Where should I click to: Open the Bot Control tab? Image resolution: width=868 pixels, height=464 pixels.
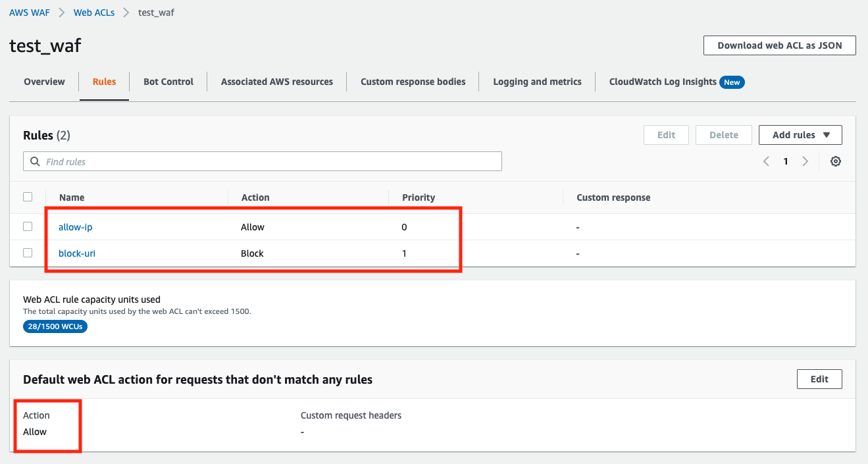pos(168,82)
